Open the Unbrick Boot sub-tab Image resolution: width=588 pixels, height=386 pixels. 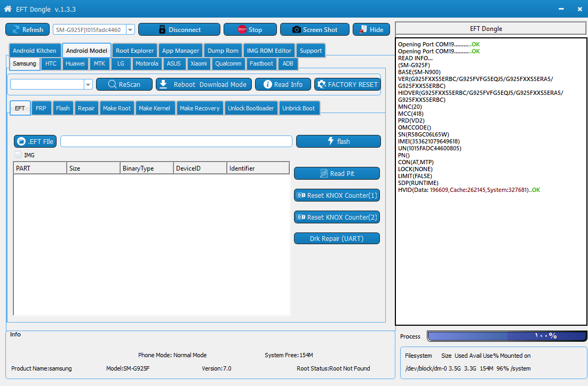299,108
